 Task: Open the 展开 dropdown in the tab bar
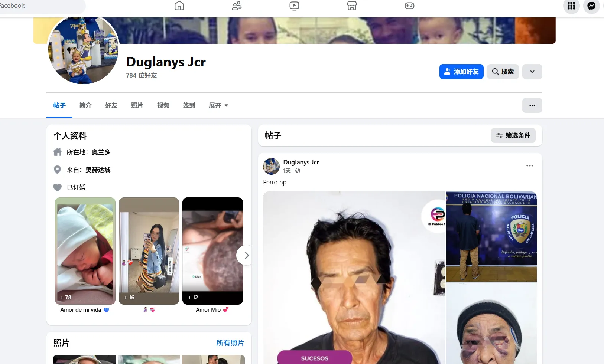(218, 105)
